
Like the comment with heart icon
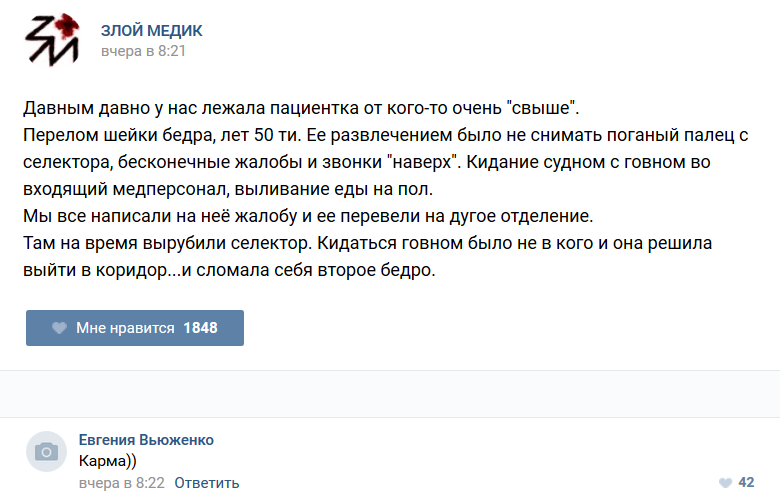(724, 482)
